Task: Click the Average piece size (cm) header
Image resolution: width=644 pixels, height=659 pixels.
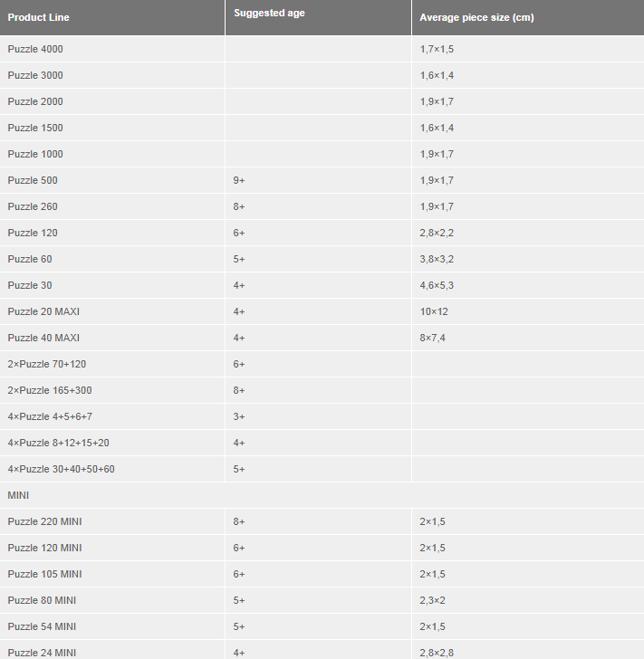Action: (476, 17)
